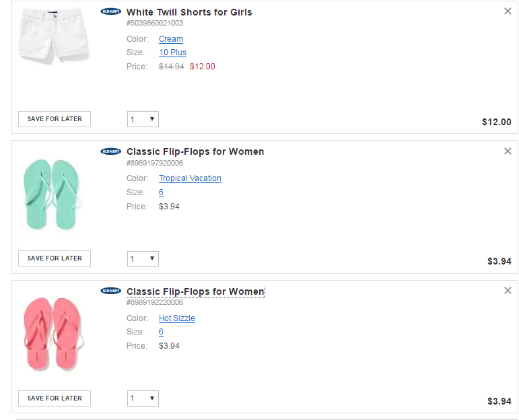This screenshot has width=519, height=420.
Task: Remove White Twill Shorts with X icon
Action: tap(508, 11)
